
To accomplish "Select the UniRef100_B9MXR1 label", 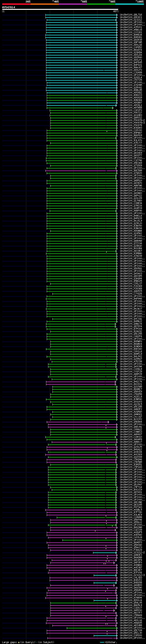I will click(131, 37).
